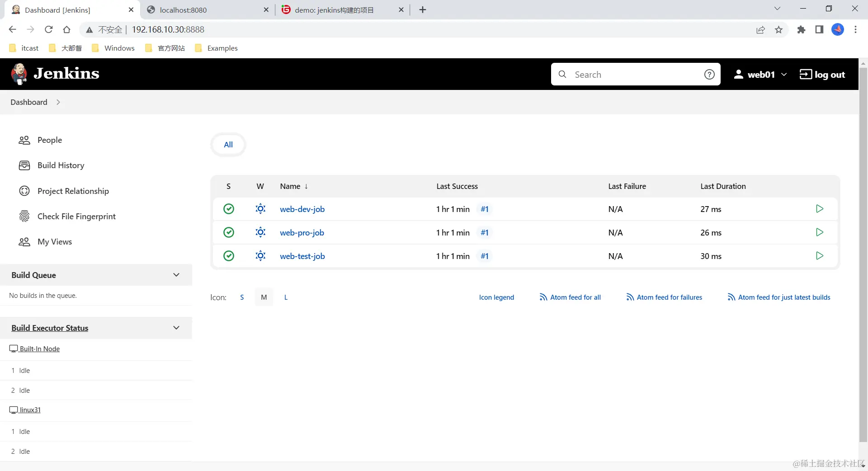Bookmark this page with the star icon
This screenshot has height=471, width=868.
pyautogui.click(x=778, y=30)
